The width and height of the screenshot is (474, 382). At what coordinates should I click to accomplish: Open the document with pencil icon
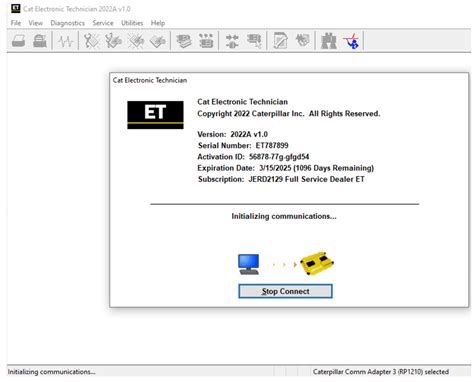coord(280,41)
